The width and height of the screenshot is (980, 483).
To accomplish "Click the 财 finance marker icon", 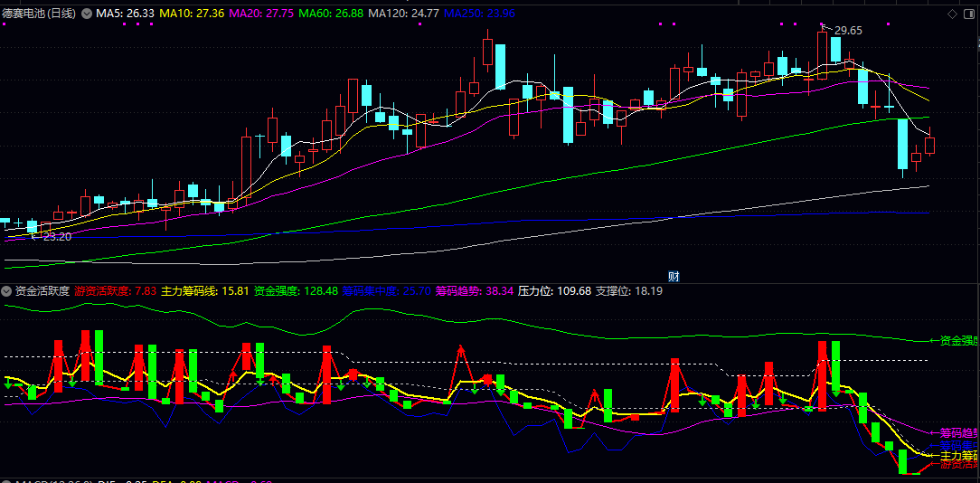I will click(x=674, y=276).
